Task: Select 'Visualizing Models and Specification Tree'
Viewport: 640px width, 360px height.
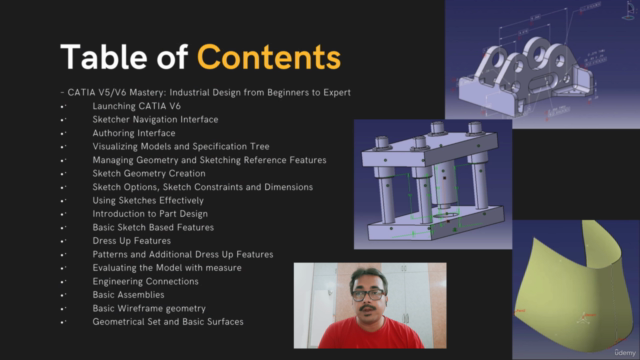Action: [x=181, y=147]
